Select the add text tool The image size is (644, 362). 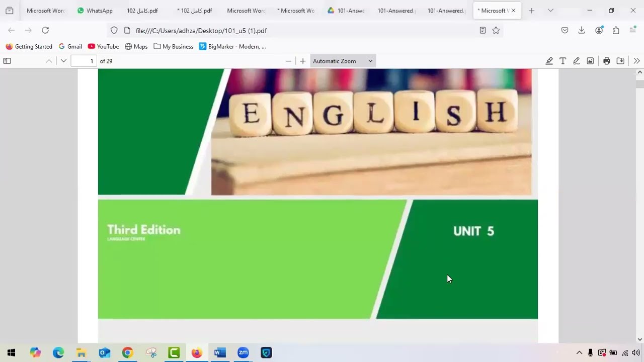tap(563, 61)
